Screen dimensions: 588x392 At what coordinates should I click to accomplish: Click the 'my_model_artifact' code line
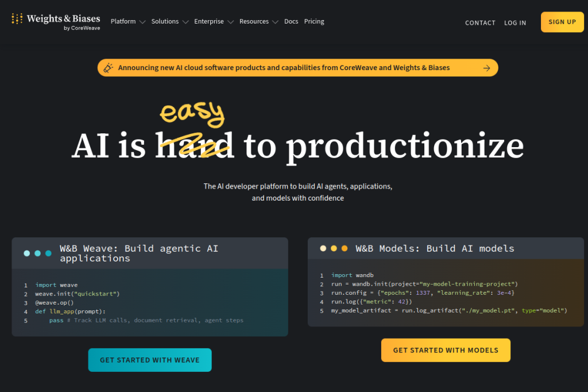pyautogui.click(x=449, y=310)
